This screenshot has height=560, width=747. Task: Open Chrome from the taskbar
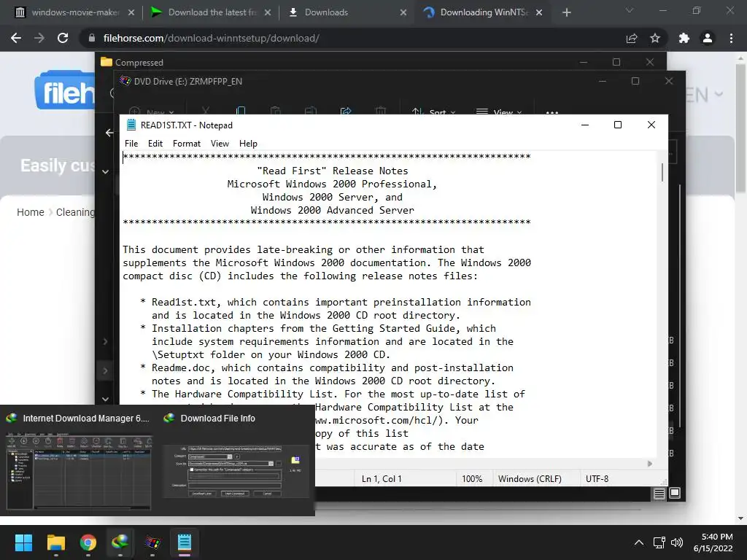click(x=88, y=542)
